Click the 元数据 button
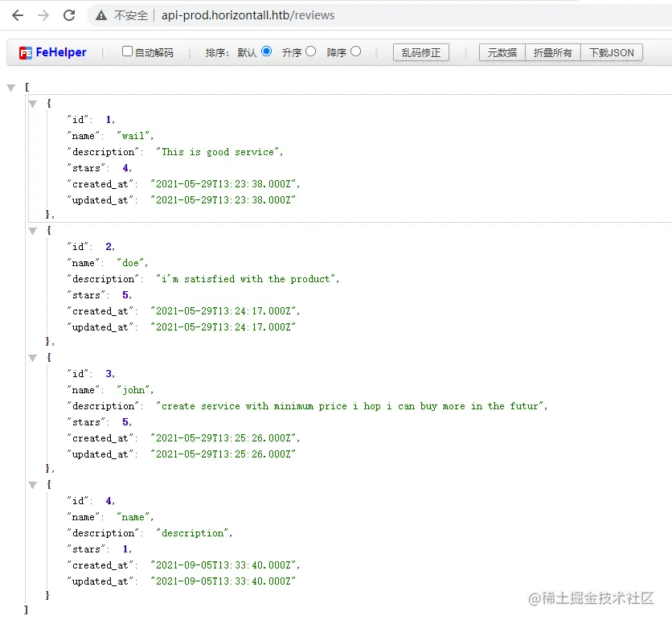The image size is (672, 624). [502, 53]
